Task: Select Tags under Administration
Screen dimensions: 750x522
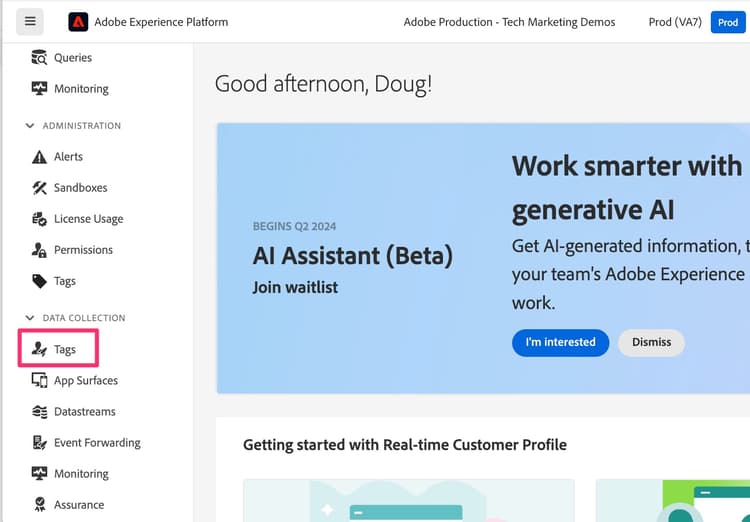Action: coord(64,281)
